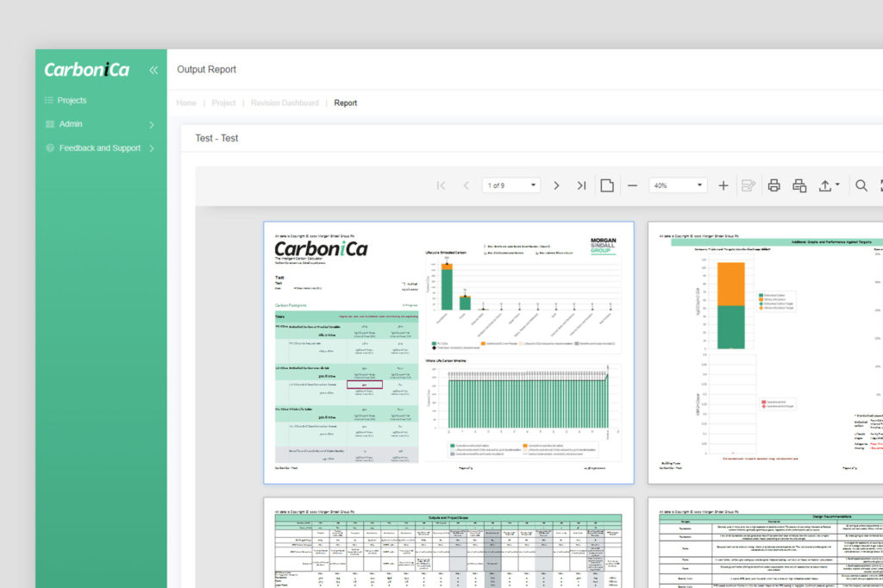Click the 'Output Report' page heading
The image size is (883, 588).
point(207,69)
